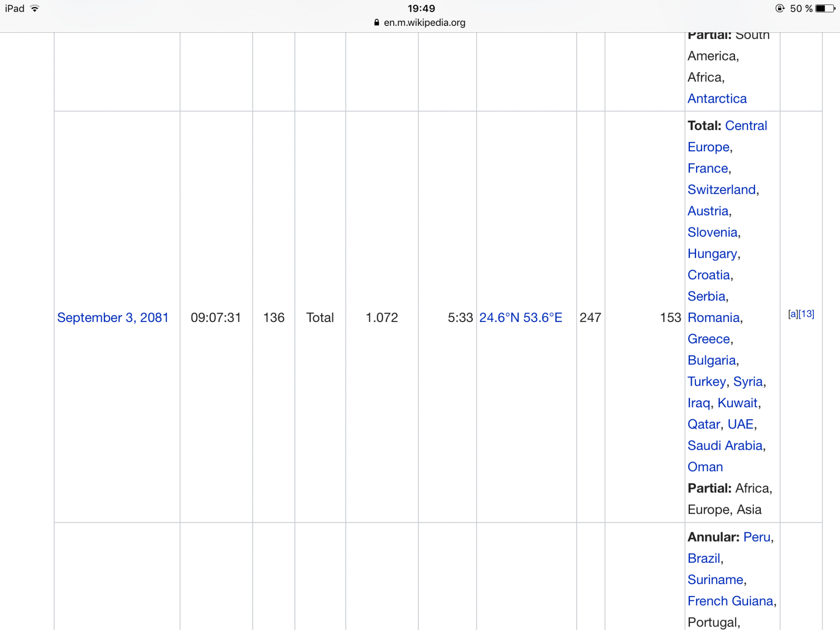Open the Peru link

757,537
